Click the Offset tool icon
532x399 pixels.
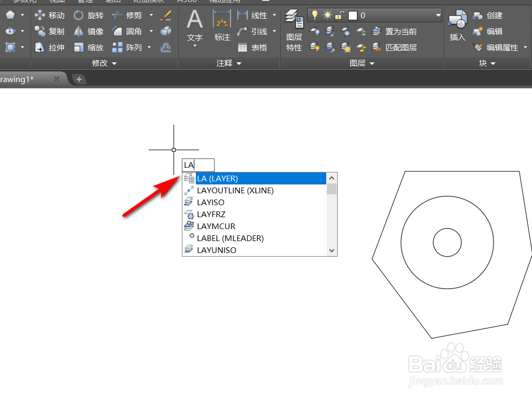[166, 47]
